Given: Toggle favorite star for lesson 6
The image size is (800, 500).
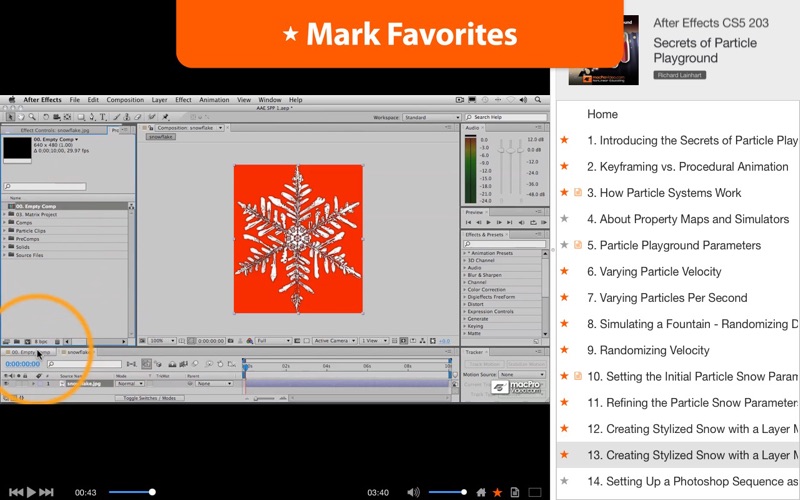Looking at the screenshot, I should (x=564, y=271).
